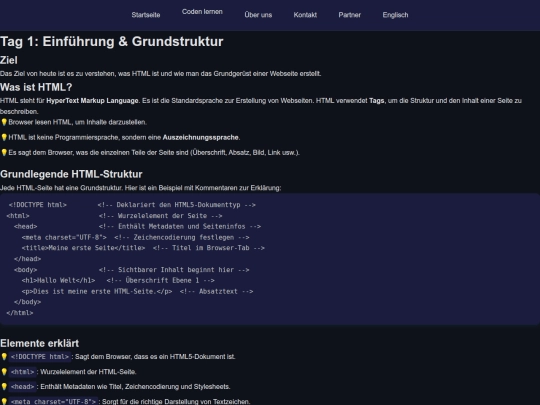Click lightbulb icon beside <!DOCTYPE html> explanation

[x=4, y=357]
